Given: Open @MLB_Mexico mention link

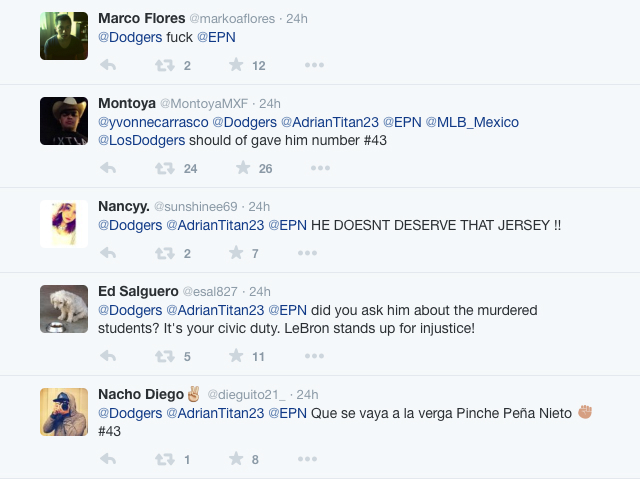Looking at the screenshot, I should coord(472,122).
